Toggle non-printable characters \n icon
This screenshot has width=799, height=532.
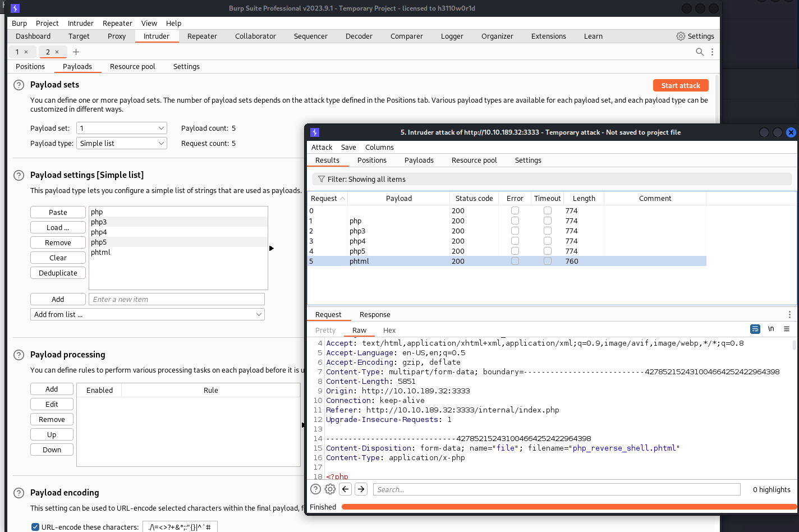(x=771, y=329)
